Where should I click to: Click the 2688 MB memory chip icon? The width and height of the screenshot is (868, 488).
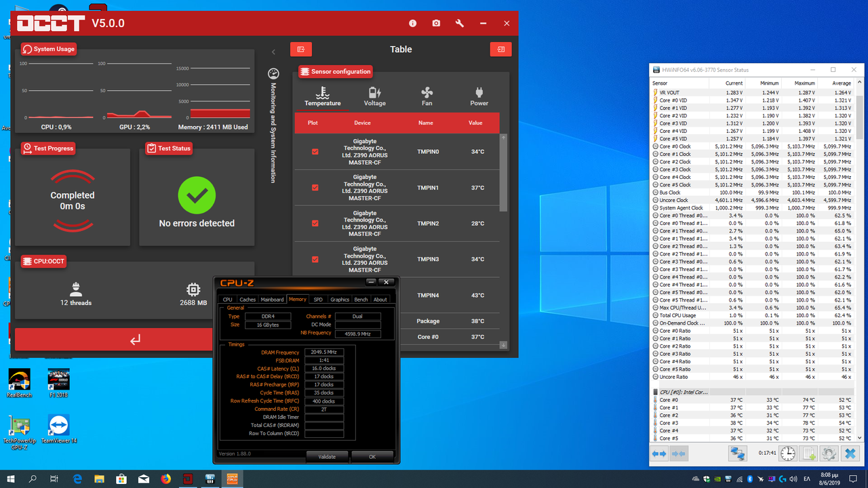[193, 289]
